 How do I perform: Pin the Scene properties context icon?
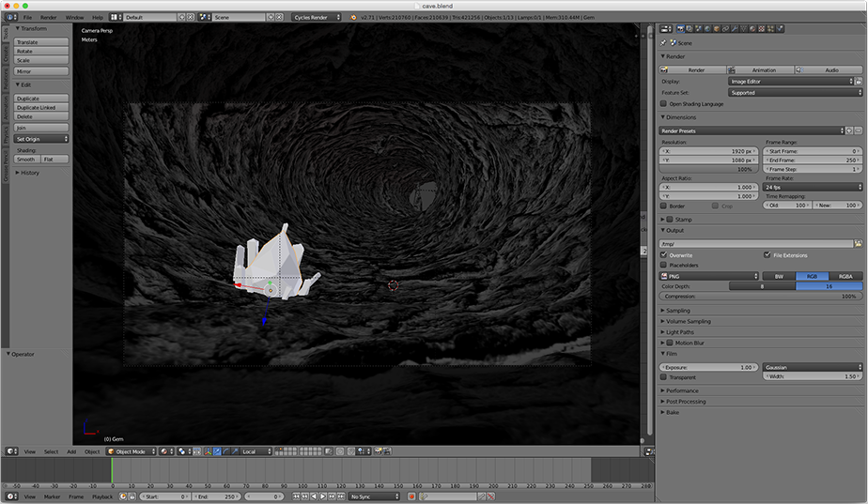click(665, 43)
